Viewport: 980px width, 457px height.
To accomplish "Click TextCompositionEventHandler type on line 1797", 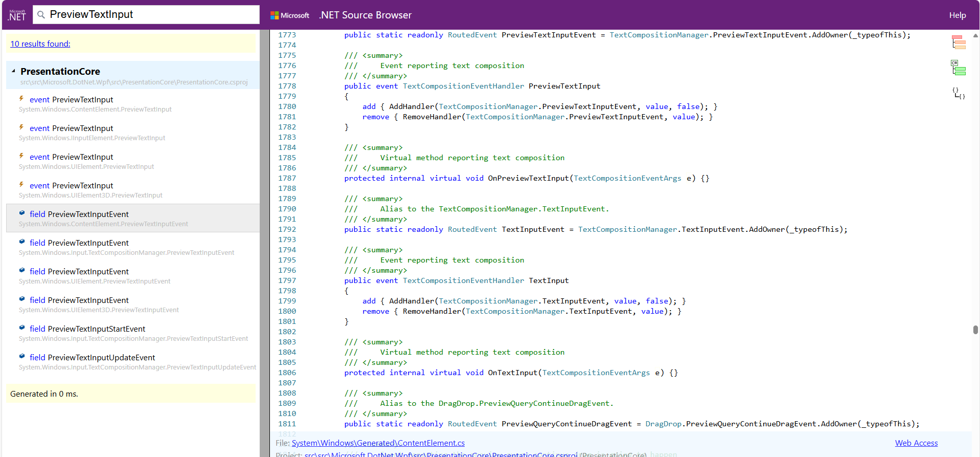I will pyautogui.click(x=464, y=280).
